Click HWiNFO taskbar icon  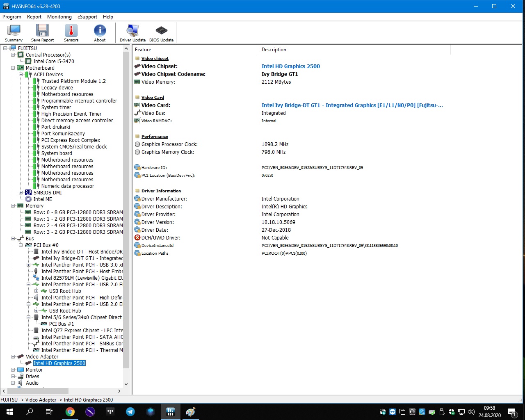pos(171,412)
